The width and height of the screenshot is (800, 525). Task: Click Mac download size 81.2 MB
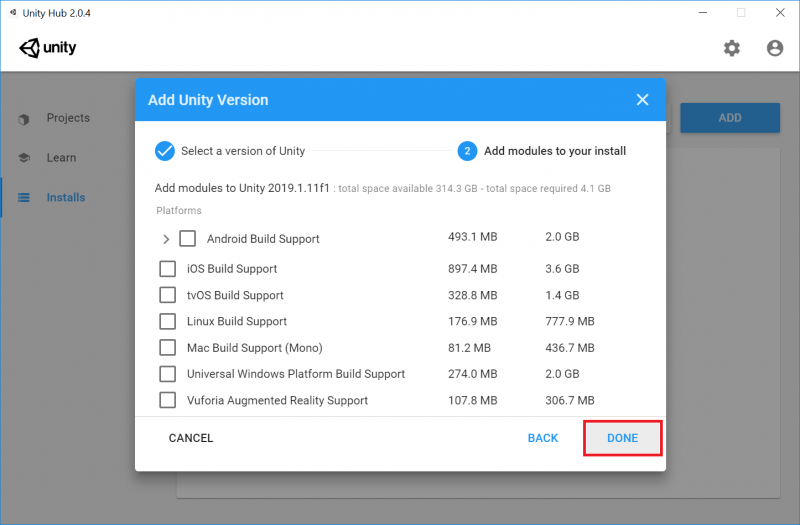click(x=469, y=347)
